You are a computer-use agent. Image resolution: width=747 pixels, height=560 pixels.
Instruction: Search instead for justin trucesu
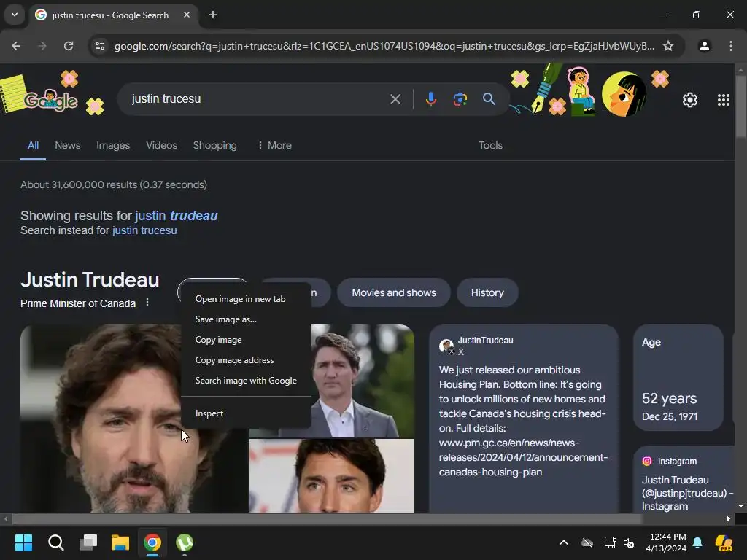tap(144, 230)
